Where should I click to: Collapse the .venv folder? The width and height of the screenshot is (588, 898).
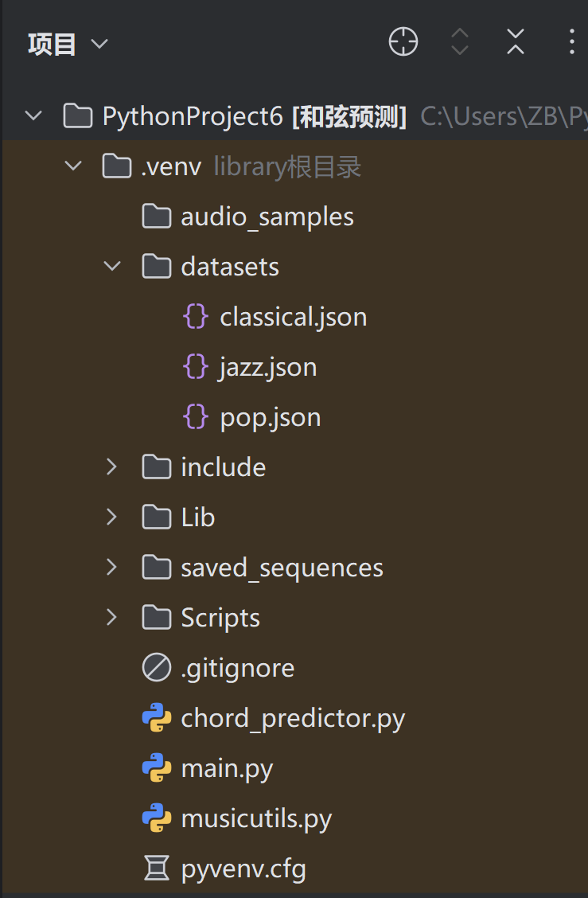(x=73, y=166)
